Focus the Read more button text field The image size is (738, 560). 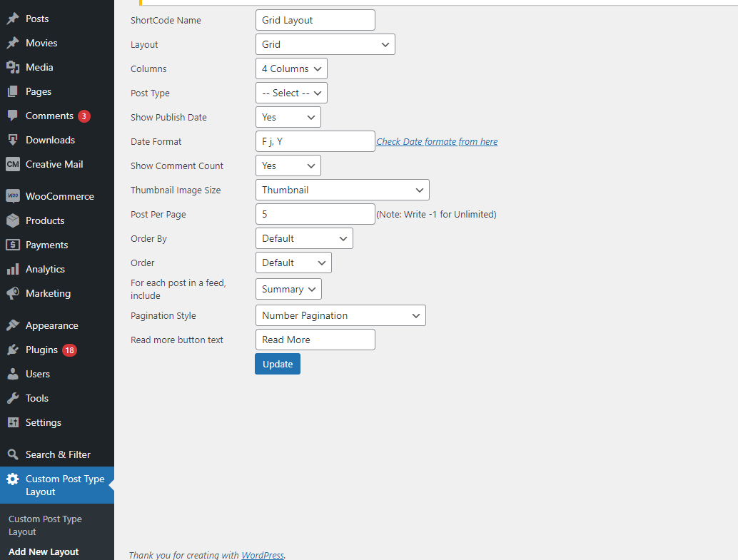pyautogui.click(x=315, y=340)
